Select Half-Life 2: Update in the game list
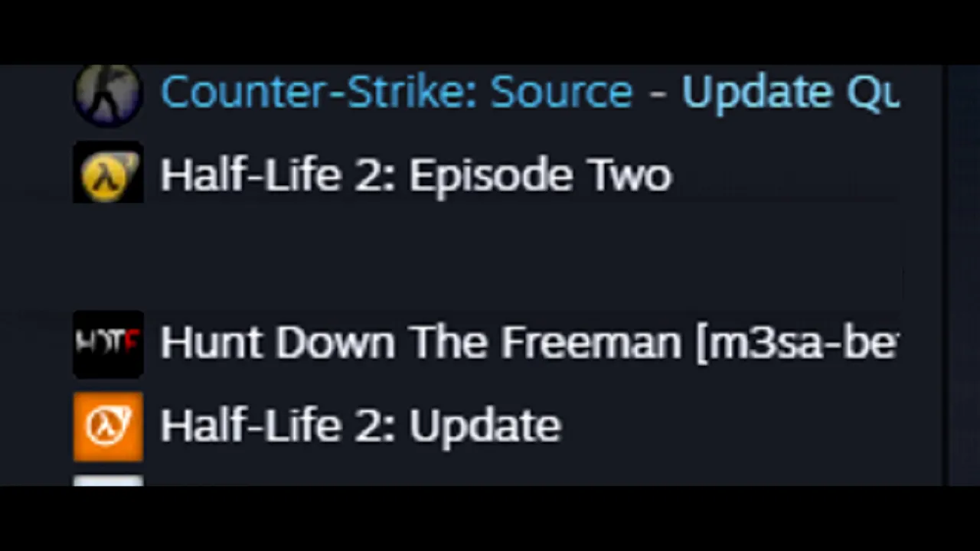Screen dimensions: 980x551 [x=486, y=427]
